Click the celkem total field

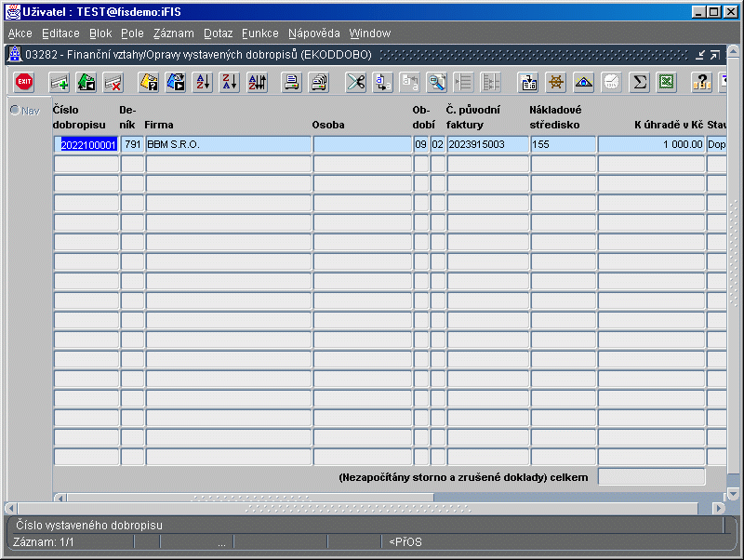pyautogui.click(x=652, y=477)
